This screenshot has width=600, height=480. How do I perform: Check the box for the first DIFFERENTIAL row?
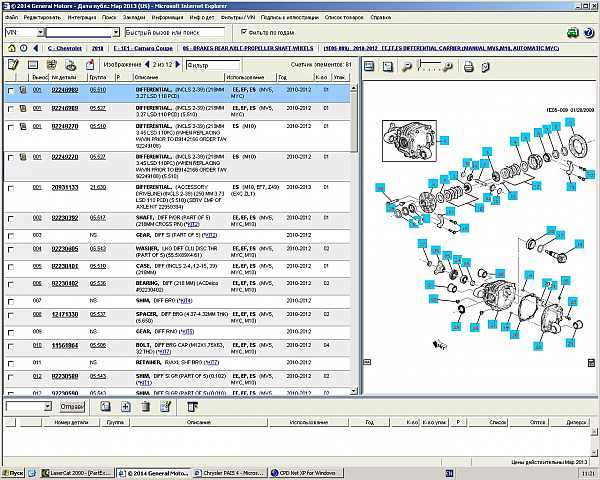point(10,90)
